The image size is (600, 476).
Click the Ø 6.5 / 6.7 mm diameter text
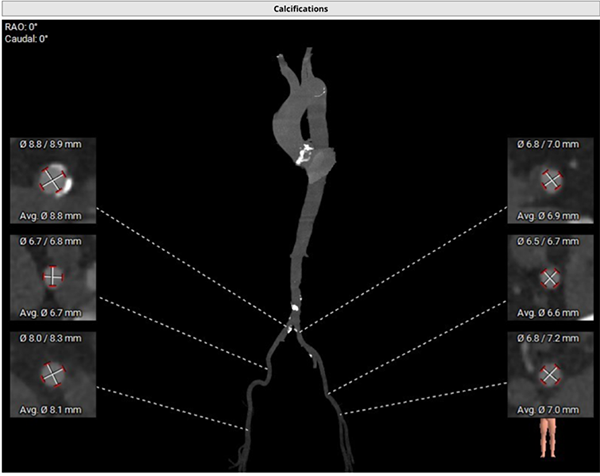click(x=548, y=241)
